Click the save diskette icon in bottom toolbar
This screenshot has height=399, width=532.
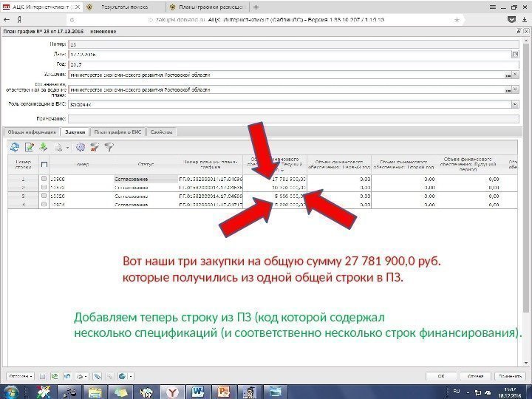tap(42, 376)
